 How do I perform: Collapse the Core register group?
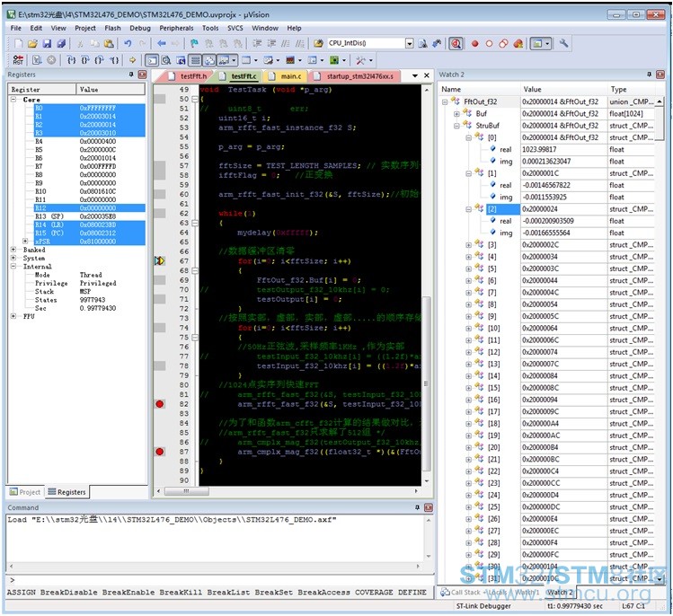point(13,100)
